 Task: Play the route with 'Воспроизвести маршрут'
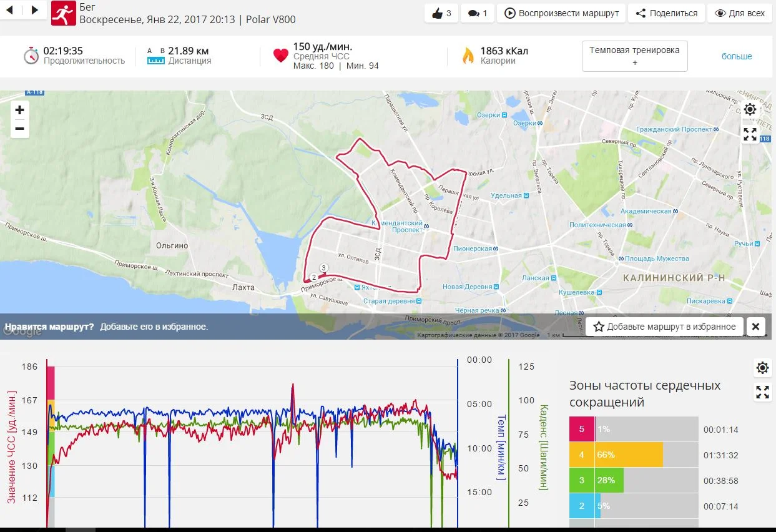[561, 13]
